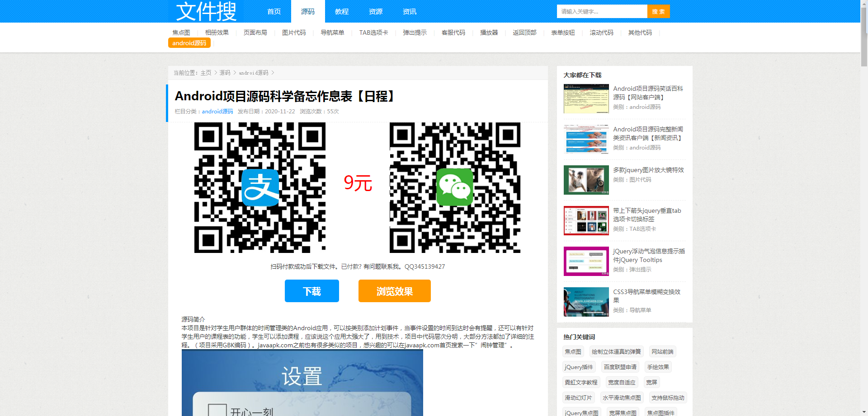Switch to the 资讯 nav tab
Screen dimensions: 868x416
point(410,11)
